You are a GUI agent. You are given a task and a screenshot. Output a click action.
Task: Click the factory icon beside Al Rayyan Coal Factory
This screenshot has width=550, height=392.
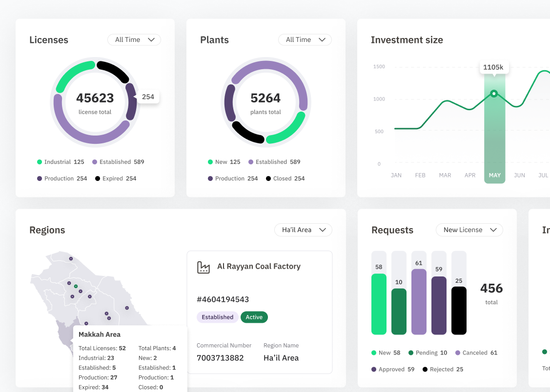[204, 267]
